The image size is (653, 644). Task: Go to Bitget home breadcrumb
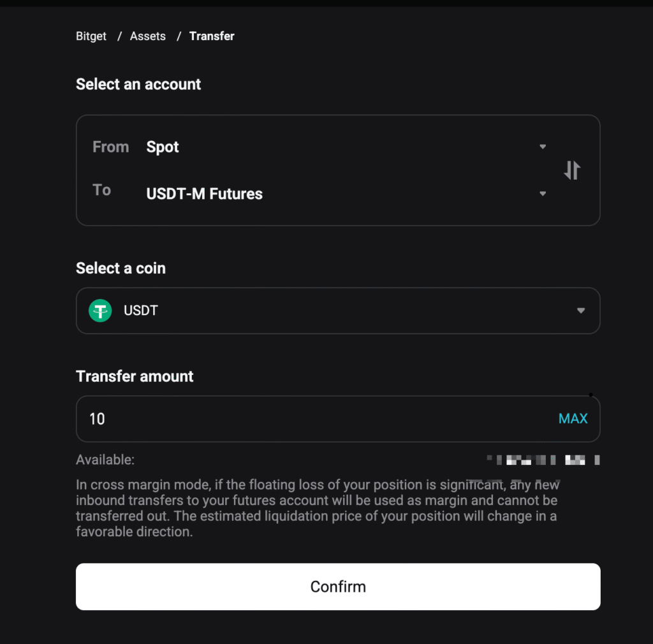(91, 36)
